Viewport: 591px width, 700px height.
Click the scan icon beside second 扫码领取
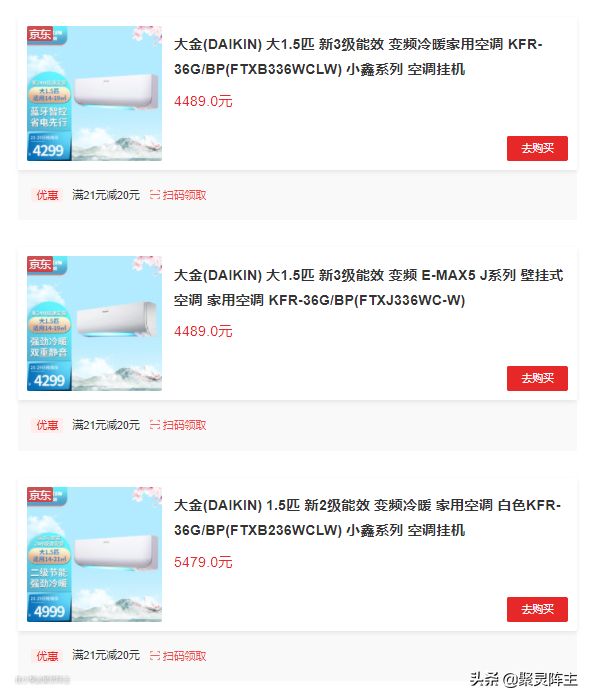154,425
